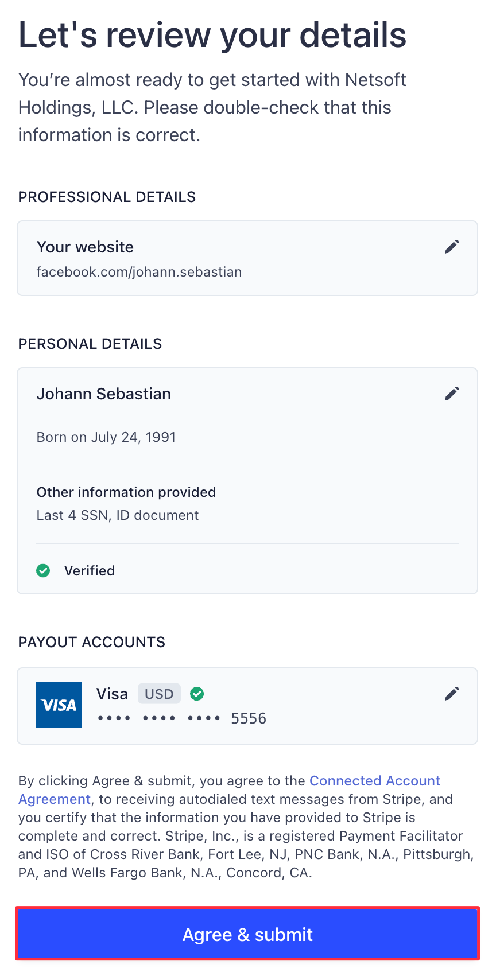Click the Johann Sebastian name
This screenshot has height=980, width=496.
104,394
